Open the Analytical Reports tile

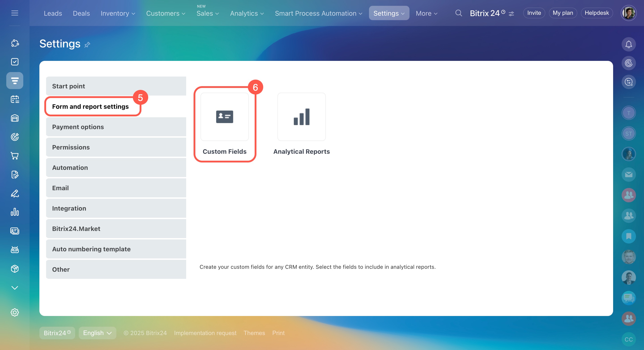[301, 117]
